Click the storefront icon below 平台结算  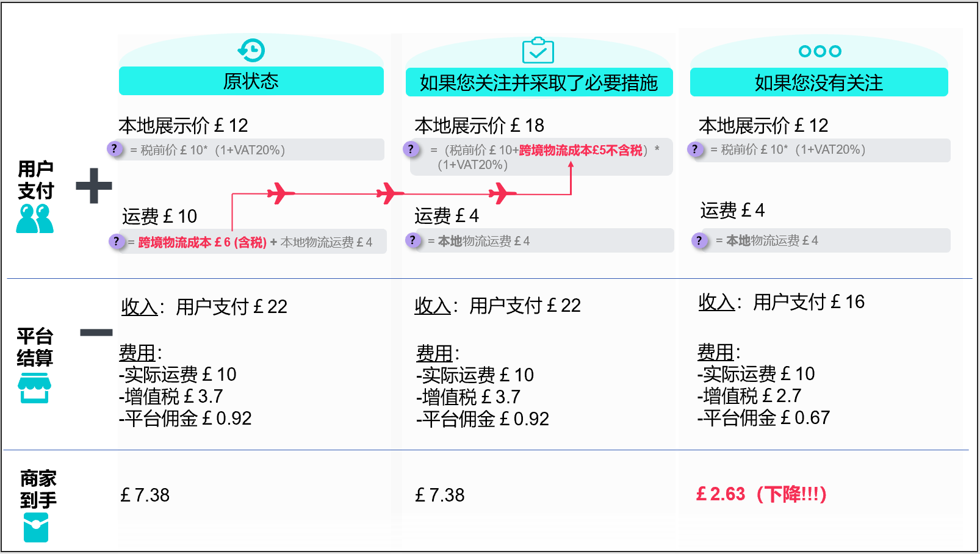click(x=34, y=388)
